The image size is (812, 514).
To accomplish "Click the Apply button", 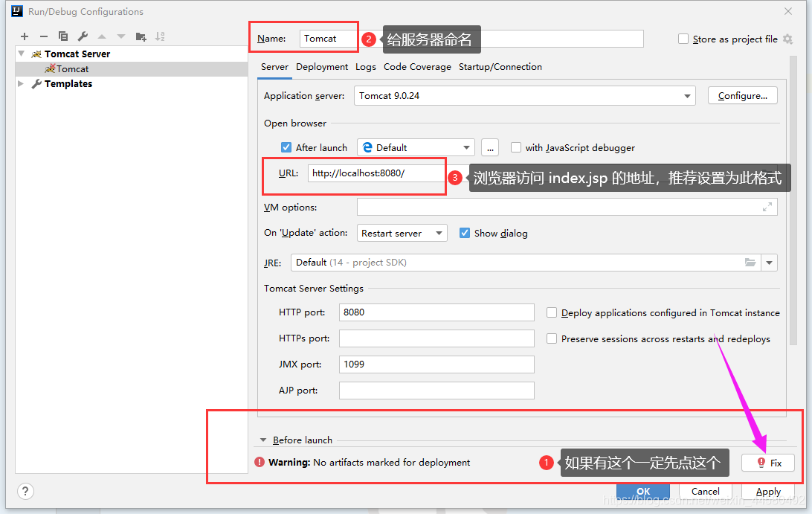I will click(768, 491).
